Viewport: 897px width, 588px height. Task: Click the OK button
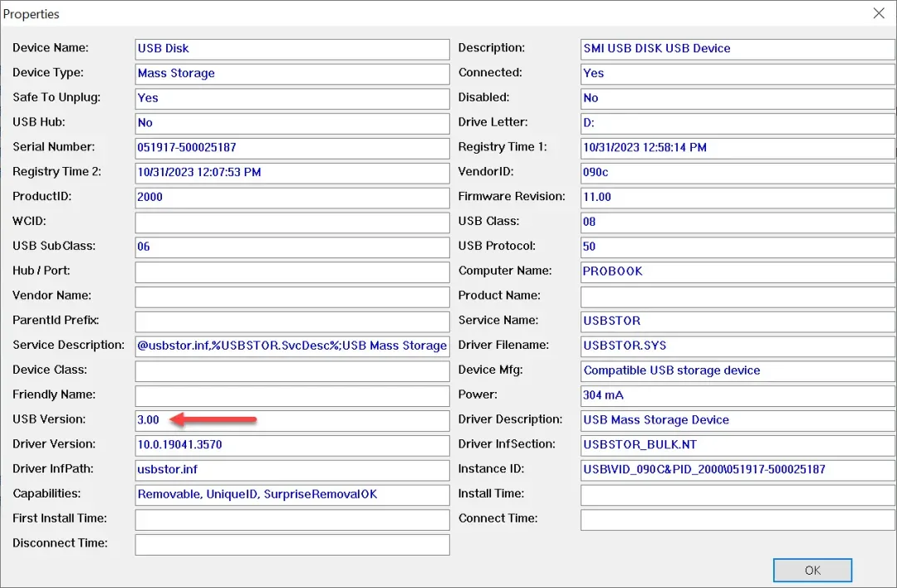(812, 570)
